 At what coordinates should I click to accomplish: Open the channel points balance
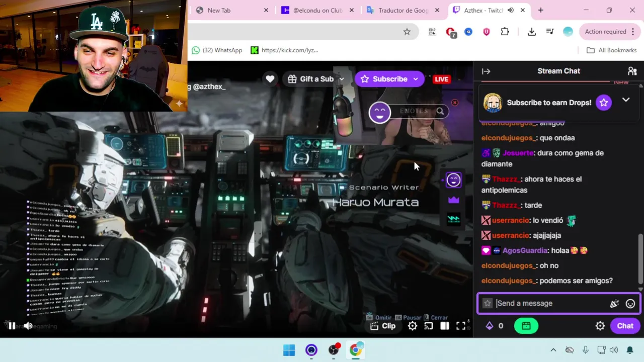coord(495,326)
